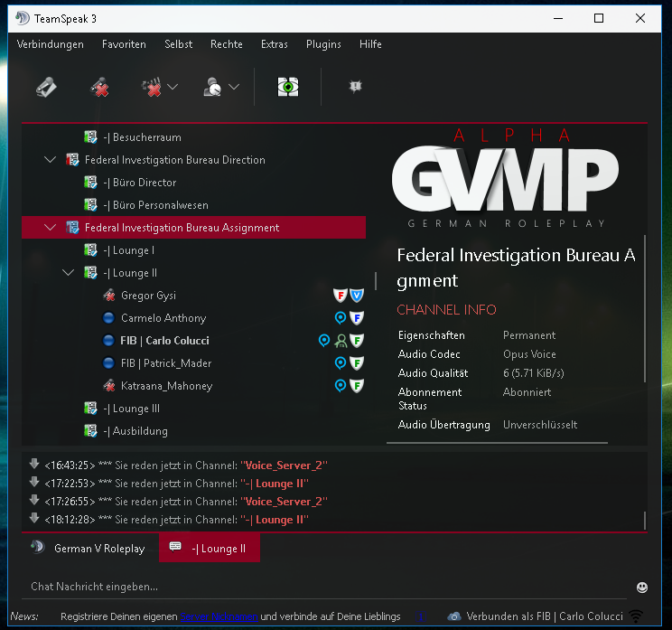The image size is (672, 630).
Task: Select Federal Investigation Bureau Assignment channel row
Action: pos(193,228)
